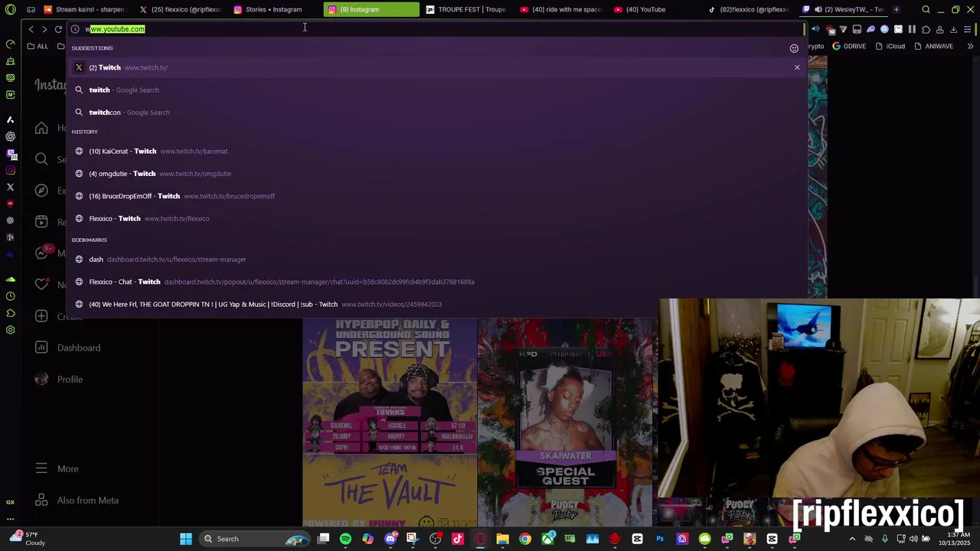Open the Downloads icon in toolbar
This screenshot has height=551, width=980.
pos(953,29)
